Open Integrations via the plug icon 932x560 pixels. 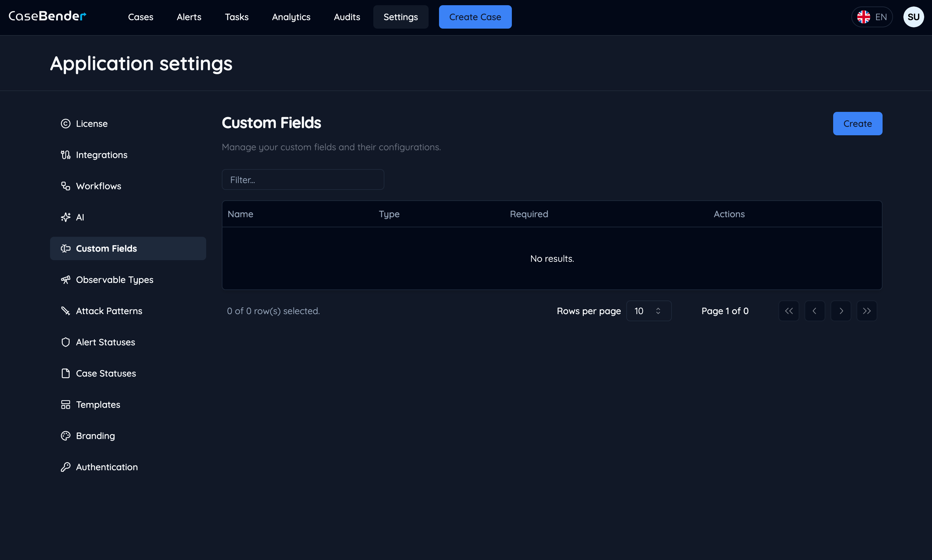pos(66,155)
